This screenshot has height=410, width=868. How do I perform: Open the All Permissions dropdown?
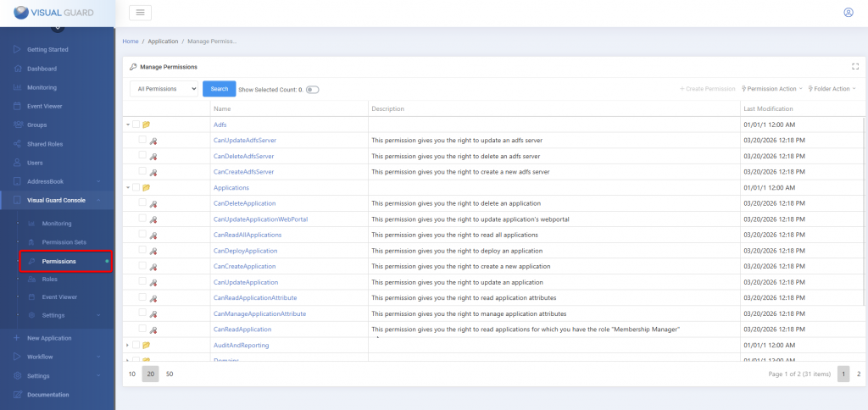tap(164, 88)
